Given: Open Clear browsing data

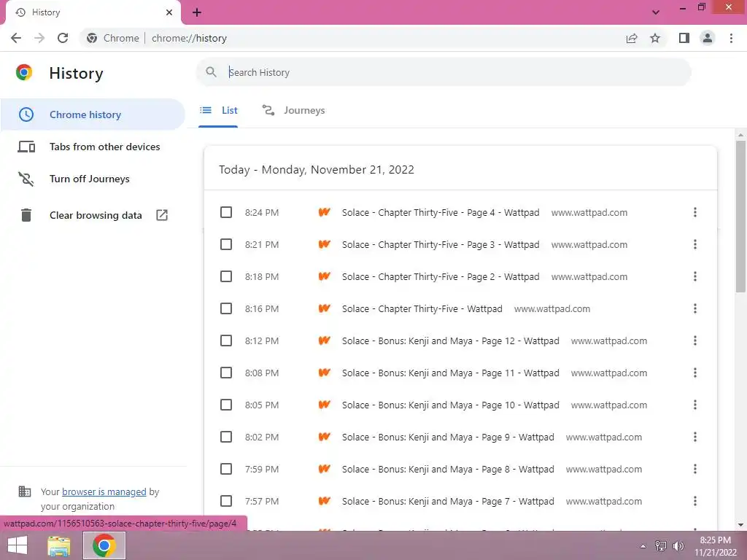Looking at the screenshot, I should pyautogui.click(x=93, y=215).
